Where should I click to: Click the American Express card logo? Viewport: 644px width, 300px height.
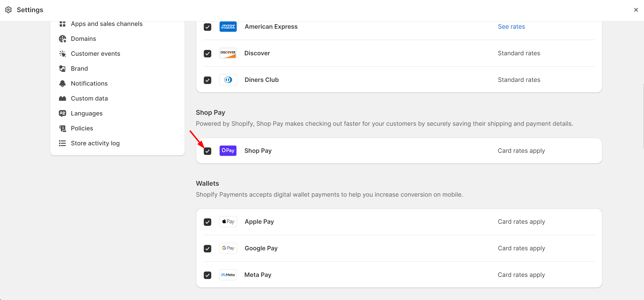228,27
